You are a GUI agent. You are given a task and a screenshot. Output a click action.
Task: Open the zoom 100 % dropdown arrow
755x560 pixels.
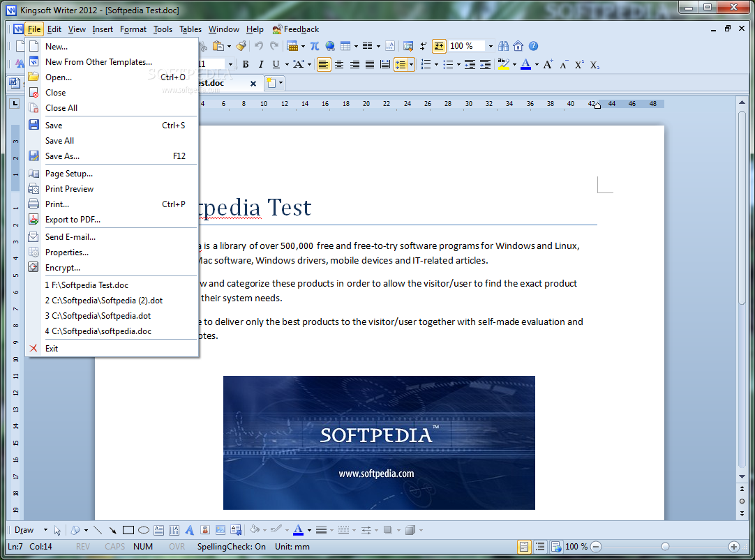491,46
